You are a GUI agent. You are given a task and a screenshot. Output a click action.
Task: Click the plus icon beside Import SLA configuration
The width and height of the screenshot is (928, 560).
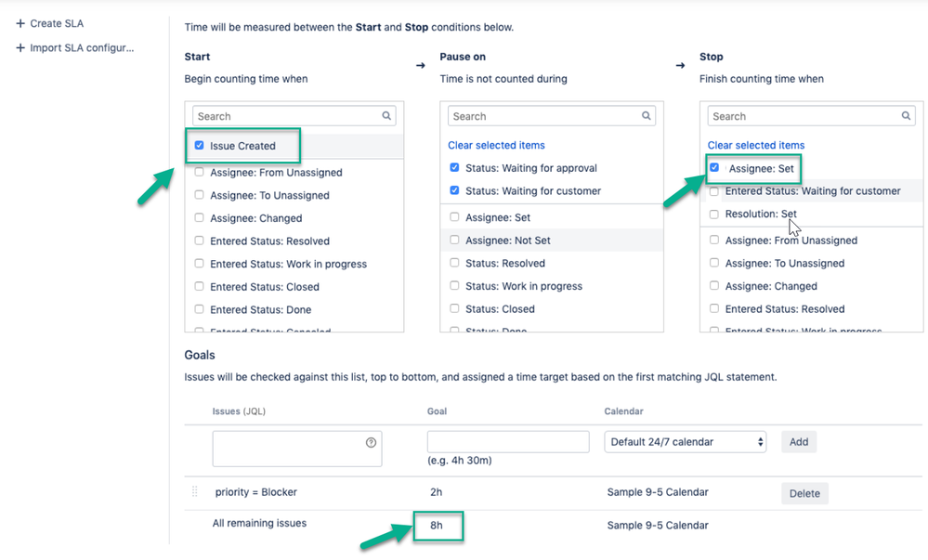(20, 48)
